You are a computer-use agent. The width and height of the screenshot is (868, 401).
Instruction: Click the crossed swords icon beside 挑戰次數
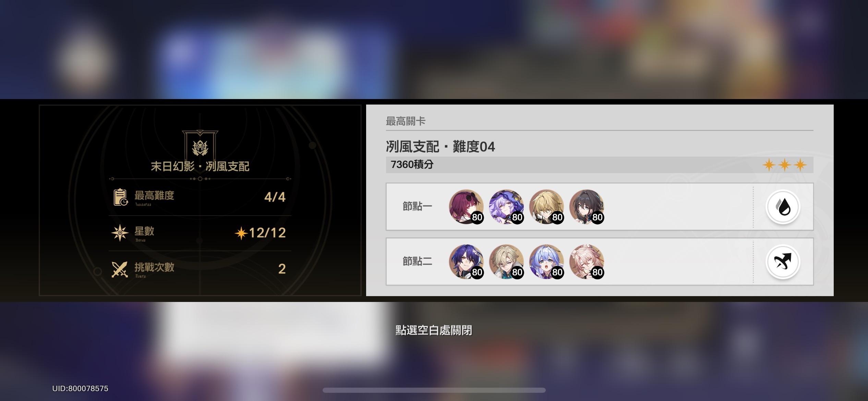(x=120, y=269)
